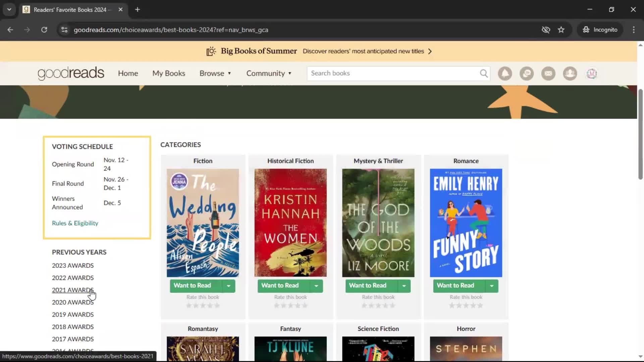This screenshot has width=644, height=362.
Task: Open the Science Fiction category heading
Action: (378, 329)
